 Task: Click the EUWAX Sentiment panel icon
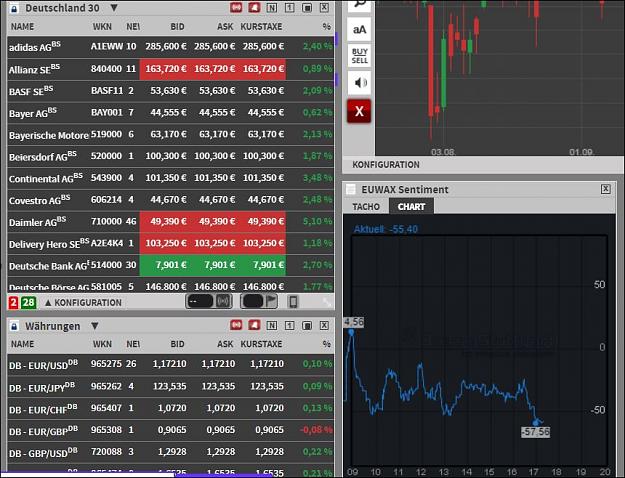coord(350,189)
